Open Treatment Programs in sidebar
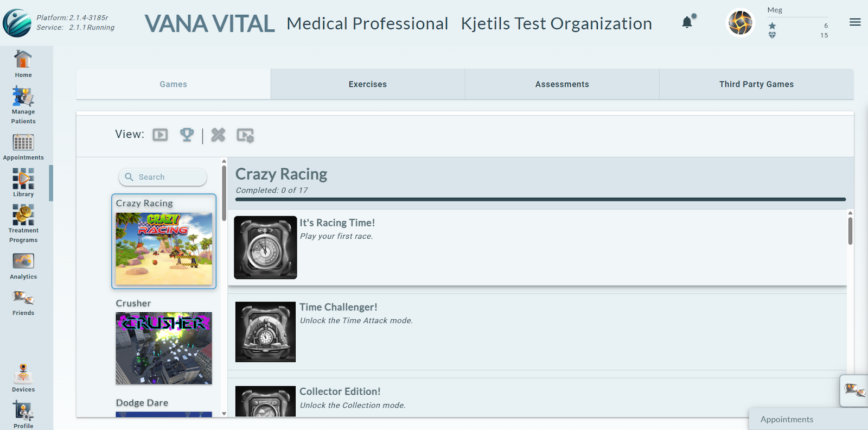Screen dimensions: 868x430 (23, 224)
